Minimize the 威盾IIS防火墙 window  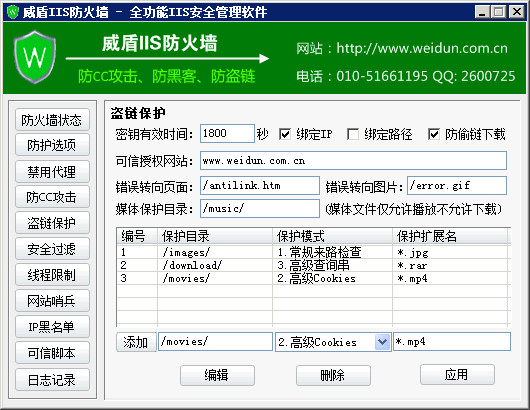pyautogui.click(x=482, y=12)
